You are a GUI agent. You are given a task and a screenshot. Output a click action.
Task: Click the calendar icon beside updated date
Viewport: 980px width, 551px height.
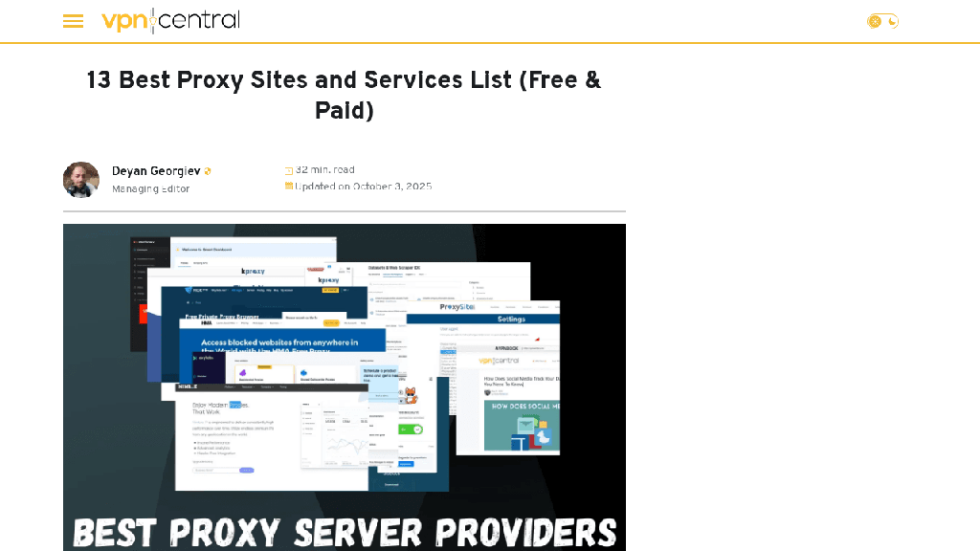tap(289, 186)
